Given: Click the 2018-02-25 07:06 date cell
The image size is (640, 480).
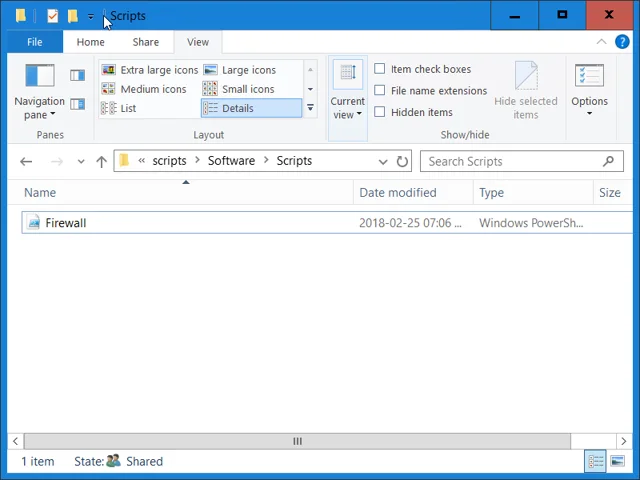Looking at the screenshot, I should click(x=410, y=223).
